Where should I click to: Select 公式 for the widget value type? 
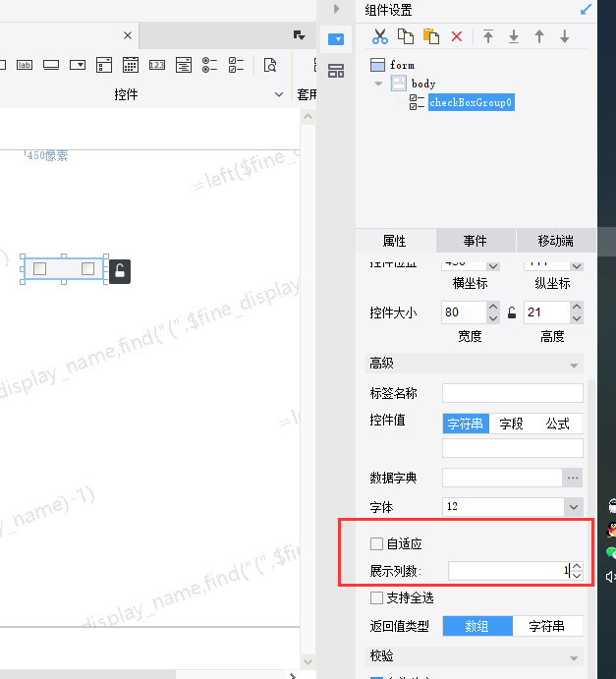(x=558, y=424)
